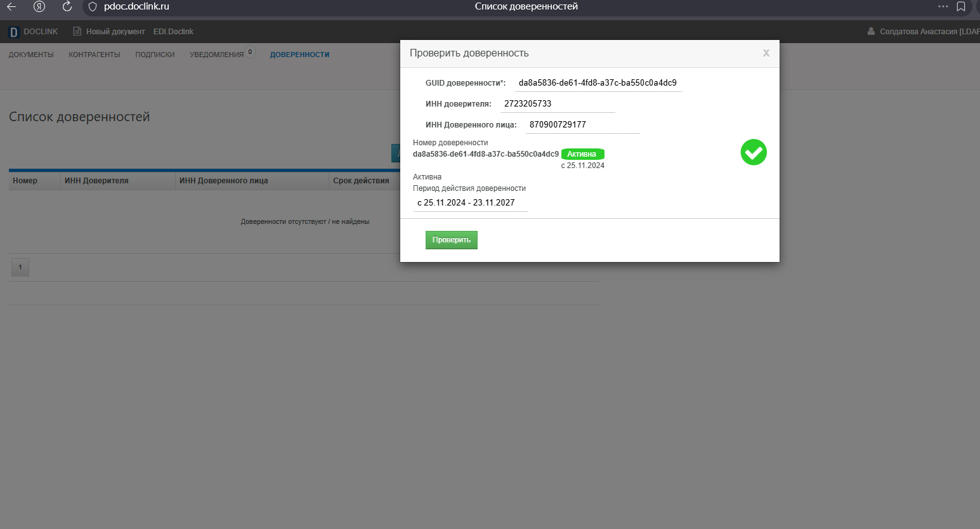Click the Список доверенностей browser tab title
The height and width of the screenshot is (529, 980).
(x=526, y=6)
